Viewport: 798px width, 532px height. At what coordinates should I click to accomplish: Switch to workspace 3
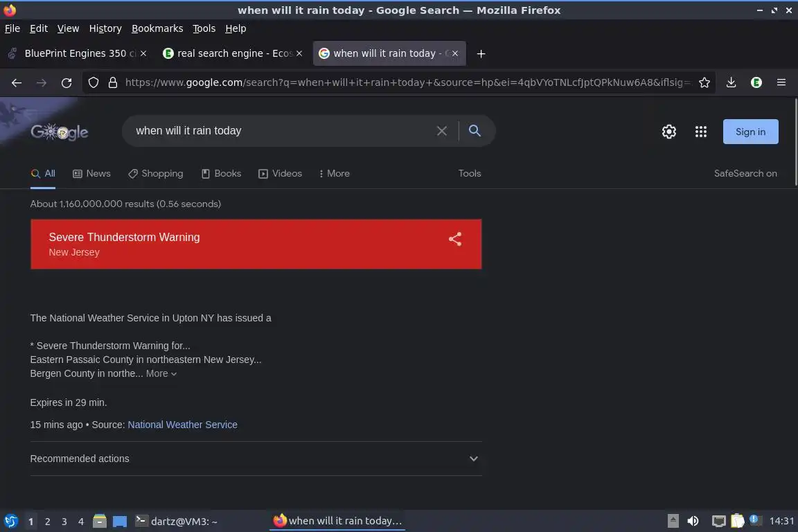point(64,522)
